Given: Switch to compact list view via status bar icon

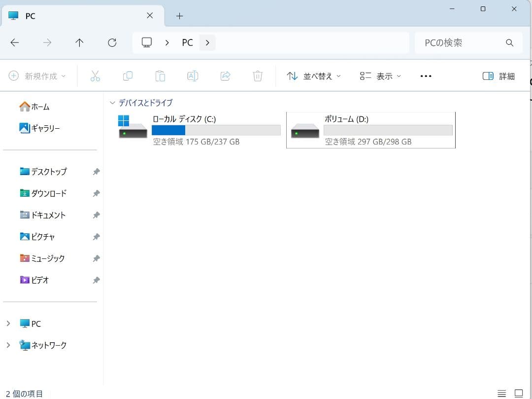Looking at the screenshot, I should point(501,393).
